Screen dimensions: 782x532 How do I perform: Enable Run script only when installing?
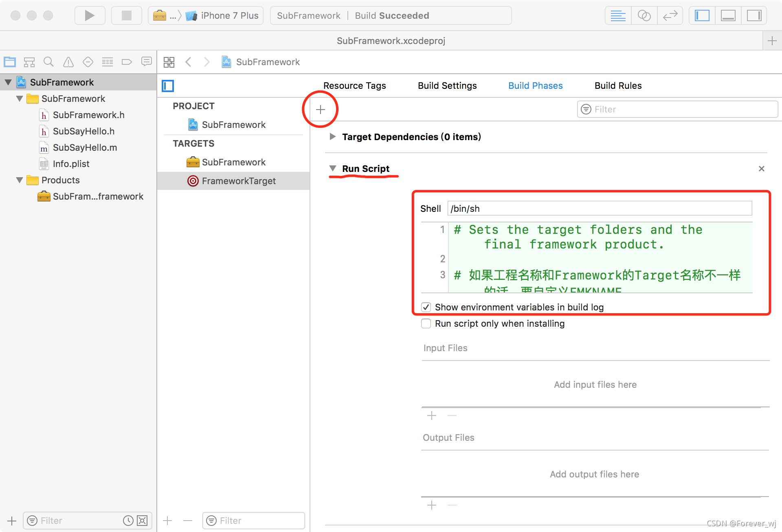coord(426,323)
